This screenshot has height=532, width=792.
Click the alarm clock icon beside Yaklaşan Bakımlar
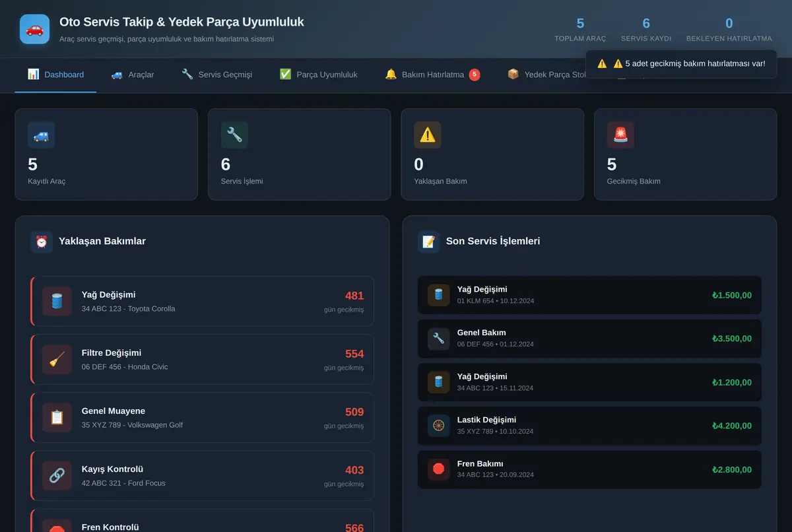[42, 242]
